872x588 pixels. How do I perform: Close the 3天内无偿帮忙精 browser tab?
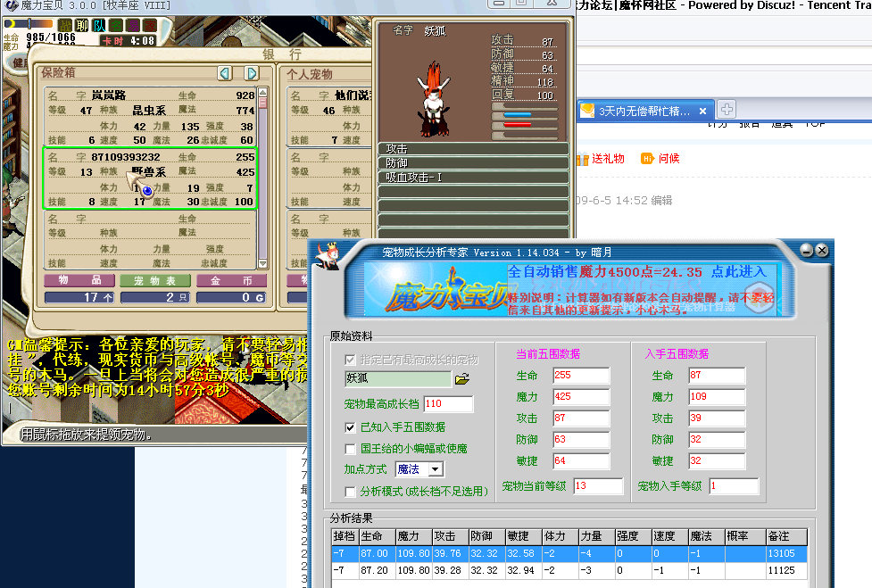(x=703, y=112)
